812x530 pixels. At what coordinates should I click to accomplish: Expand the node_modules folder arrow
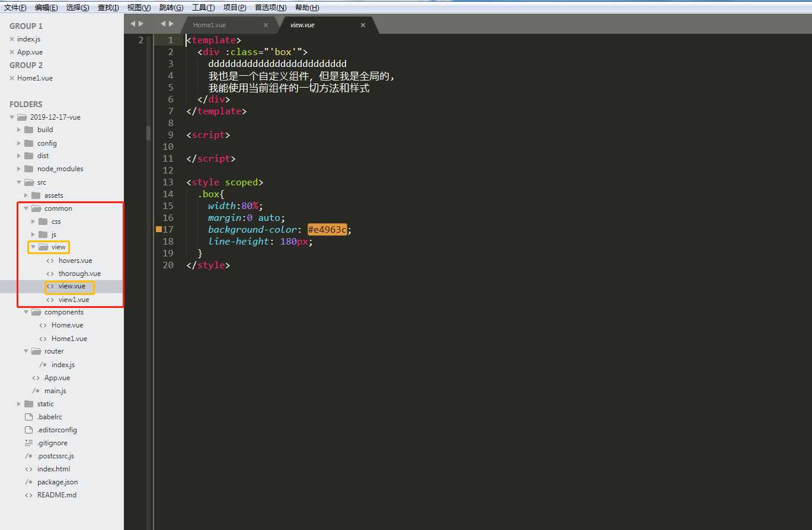click(19, 169)
